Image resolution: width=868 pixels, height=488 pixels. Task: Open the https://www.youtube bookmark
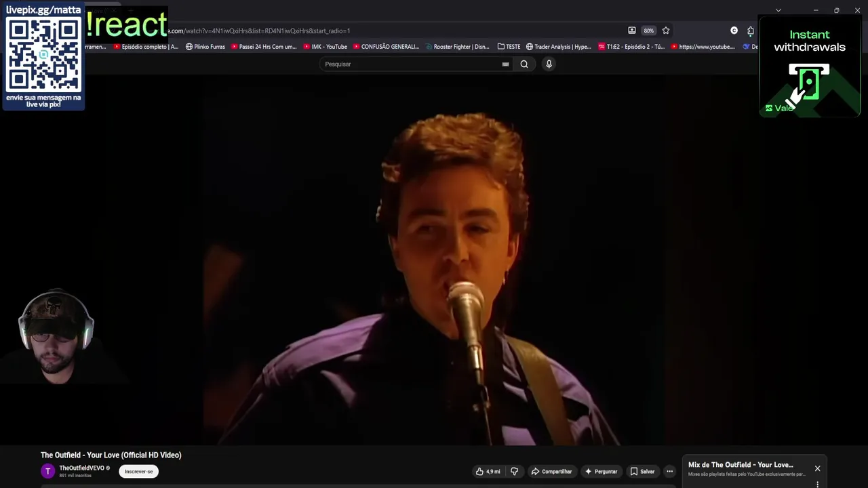[x=703, y=47]
